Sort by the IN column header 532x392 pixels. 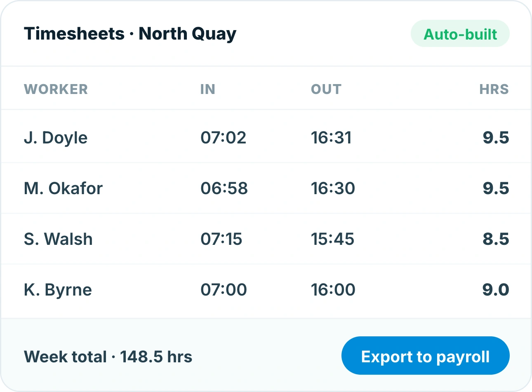tap(207, 89)
